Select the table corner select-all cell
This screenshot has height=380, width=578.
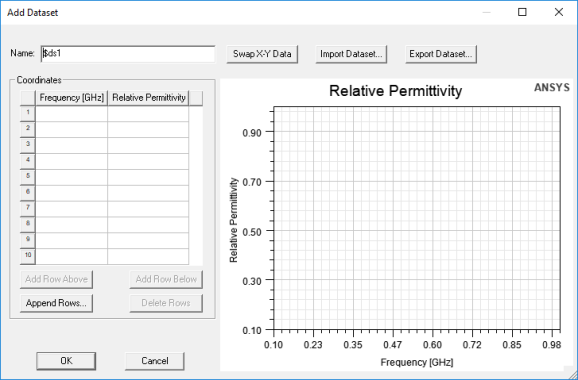point(28,98)
